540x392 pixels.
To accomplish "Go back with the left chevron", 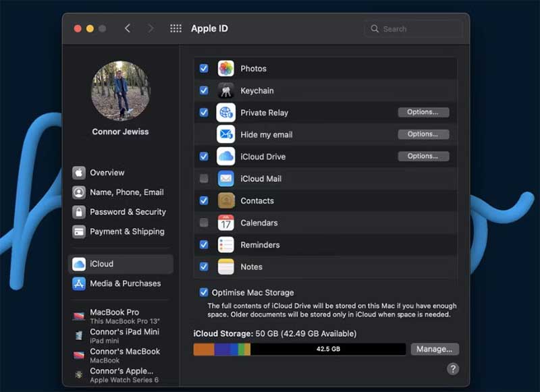I will (128, 28).
